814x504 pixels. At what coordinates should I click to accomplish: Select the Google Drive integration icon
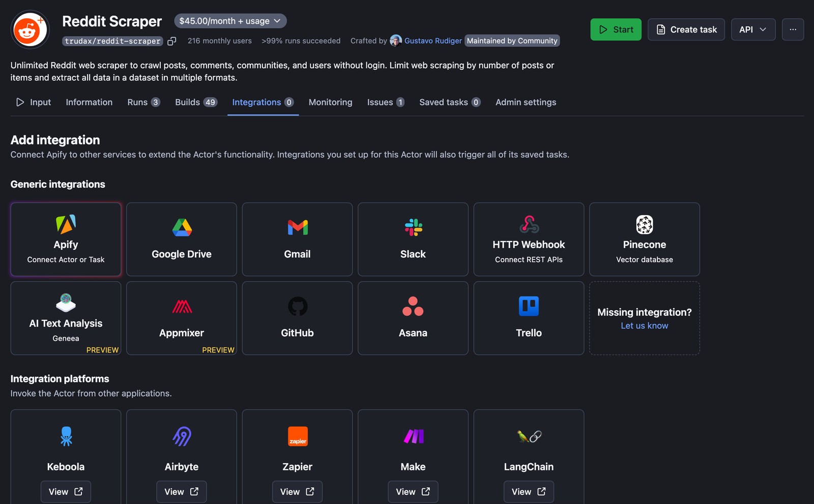point(182,227)
